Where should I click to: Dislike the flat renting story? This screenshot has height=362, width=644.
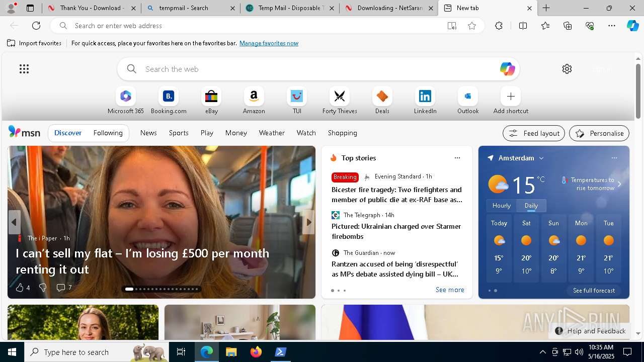click(x=43, y=288)
